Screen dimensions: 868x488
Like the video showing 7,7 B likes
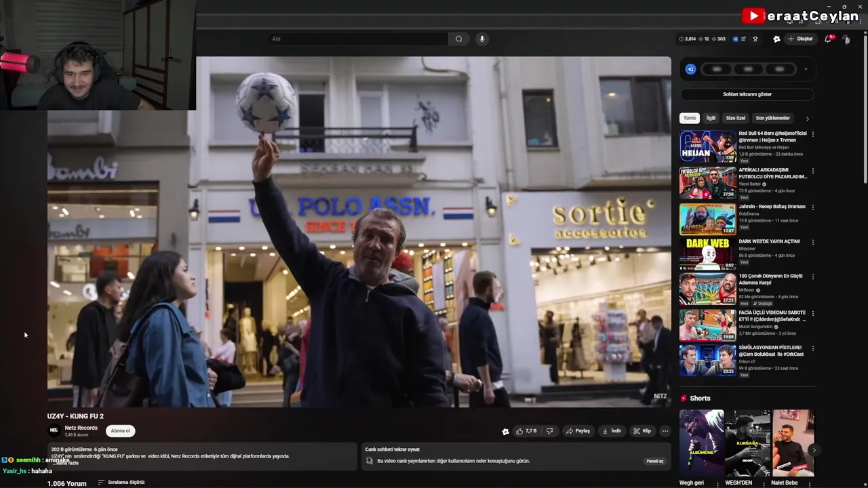pyautogui.click(x=526, y=431)
